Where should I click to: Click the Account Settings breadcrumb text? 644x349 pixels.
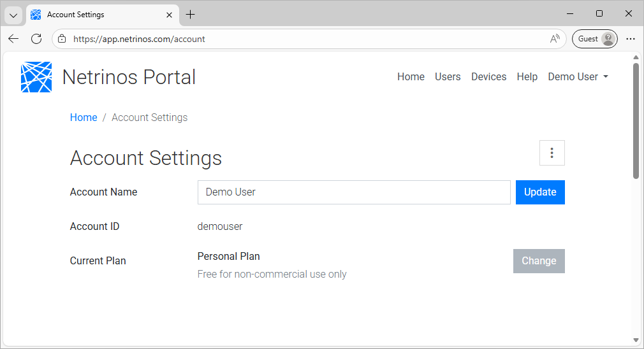149,117
